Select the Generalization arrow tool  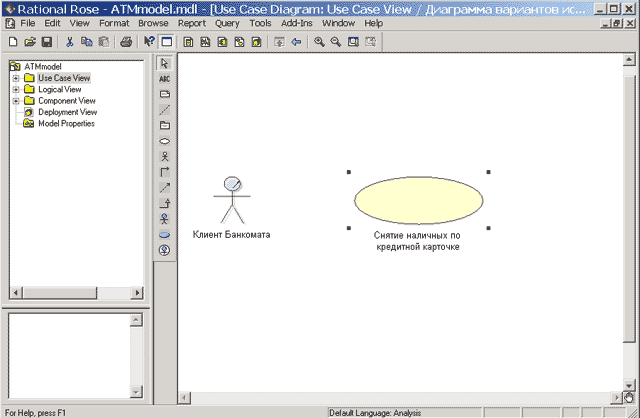(164, 203)
